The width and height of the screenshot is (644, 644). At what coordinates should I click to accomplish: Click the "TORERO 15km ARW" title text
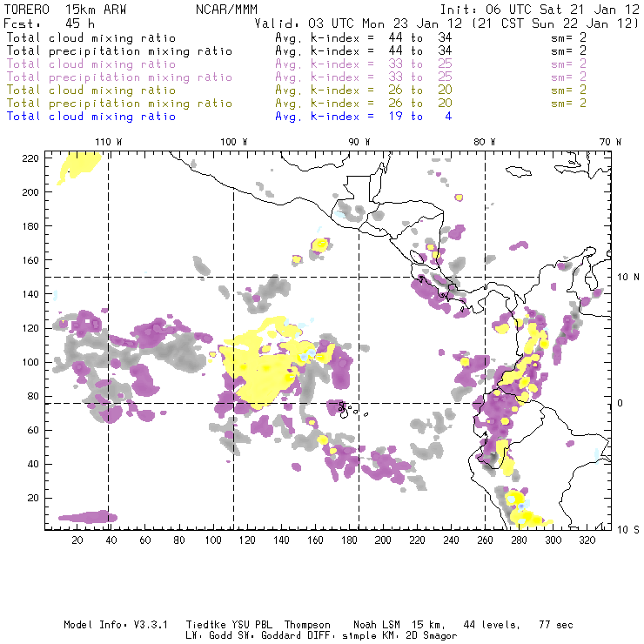65,10
